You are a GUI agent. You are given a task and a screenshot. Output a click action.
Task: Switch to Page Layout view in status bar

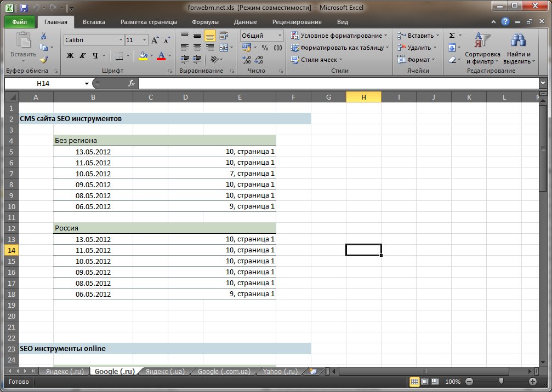tap(425, 381)
